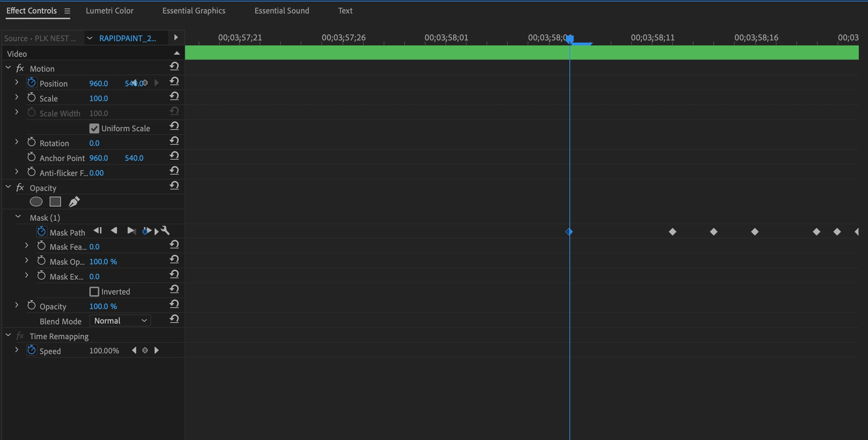Select the free draw bezier pen tool
This screenshot has width=868, height=440.
[x=74, y=202]
